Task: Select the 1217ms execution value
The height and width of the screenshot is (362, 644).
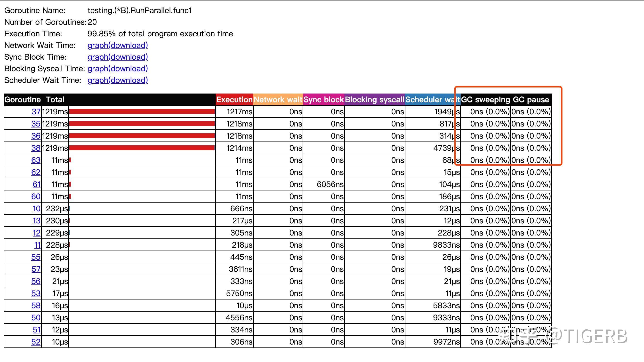Action: click(x=240, y=112)
